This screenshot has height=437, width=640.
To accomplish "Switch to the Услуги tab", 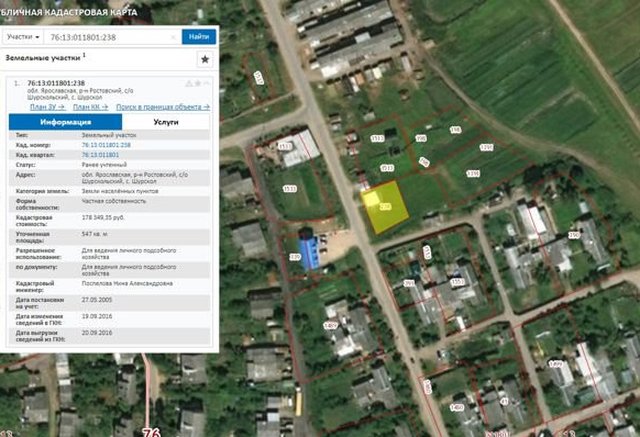I will click(166, 122).
